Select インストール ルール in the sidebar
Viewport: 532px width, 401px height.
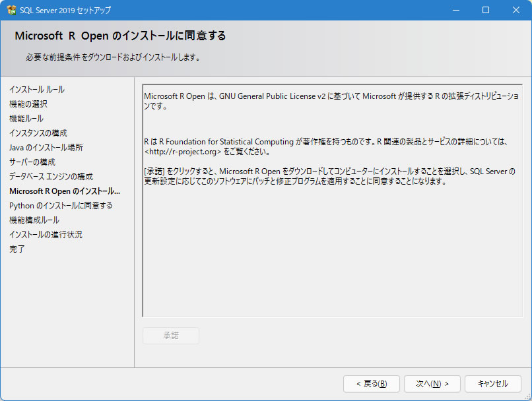(37, 89)
